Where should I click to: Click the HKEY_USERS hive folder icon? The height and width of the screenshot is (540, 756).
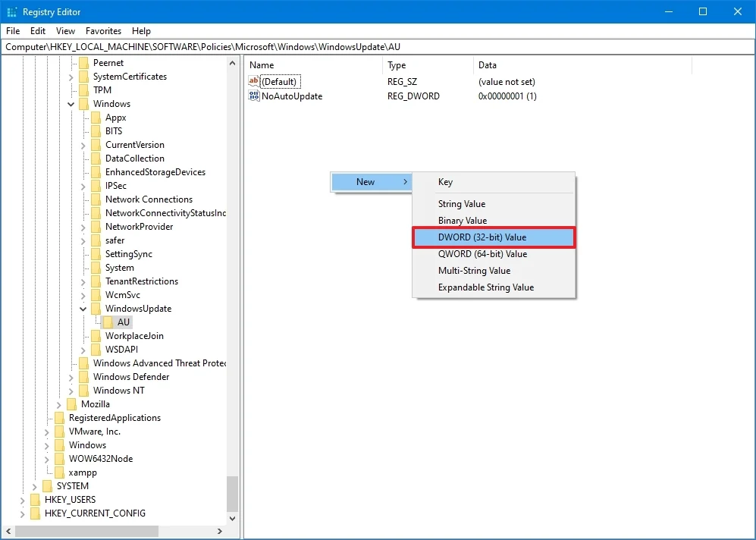point(35,500)
